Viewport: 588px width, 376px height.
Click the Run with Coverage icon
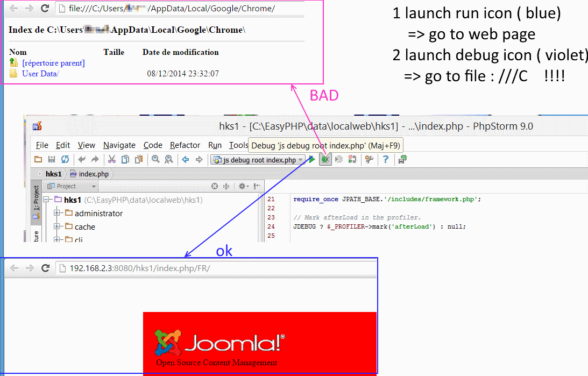pos(339,160)
